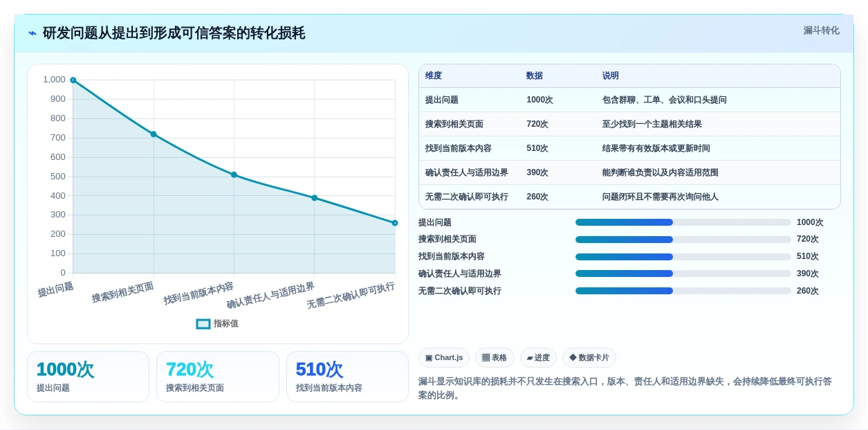Open the 510次 找到当前版本内容 data card
Viewport: 868px width, 430px height.
click(347, 377)
